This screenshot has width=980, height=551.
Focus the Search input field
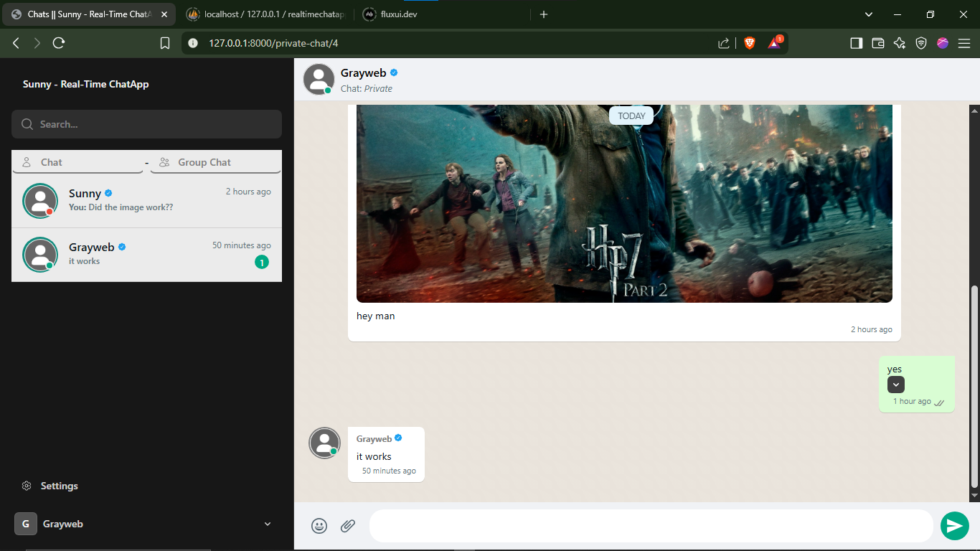point(146,124)
